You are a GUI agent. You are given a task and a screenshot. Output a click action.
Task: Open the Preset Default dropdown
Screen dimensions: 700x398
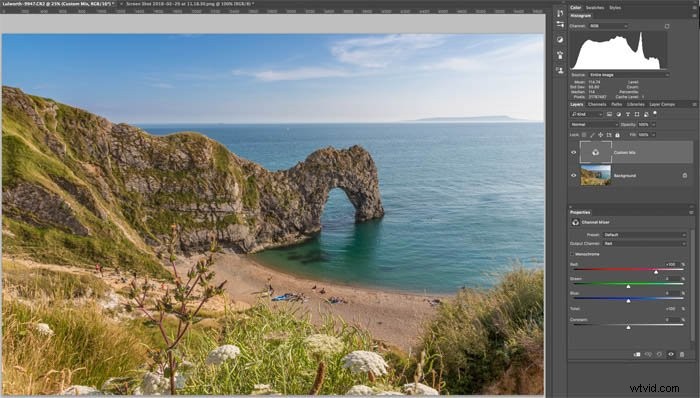click(x=644, y=235)
